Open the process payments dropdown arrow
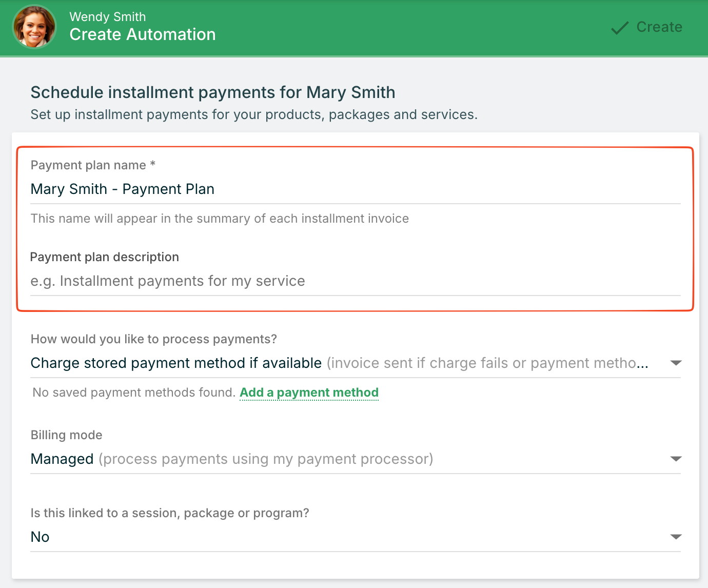The image size is (708, 588). 676,363
